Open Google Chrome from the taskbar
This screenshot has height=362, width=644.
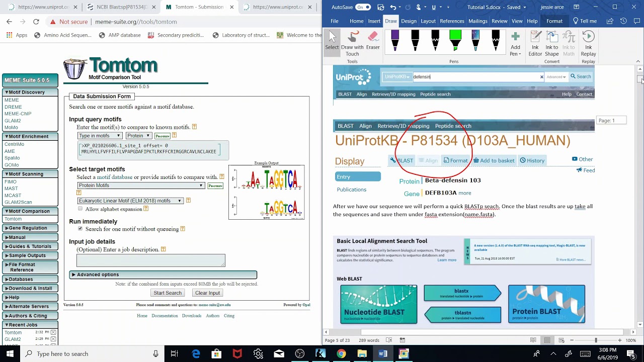(x=341, y=353)
